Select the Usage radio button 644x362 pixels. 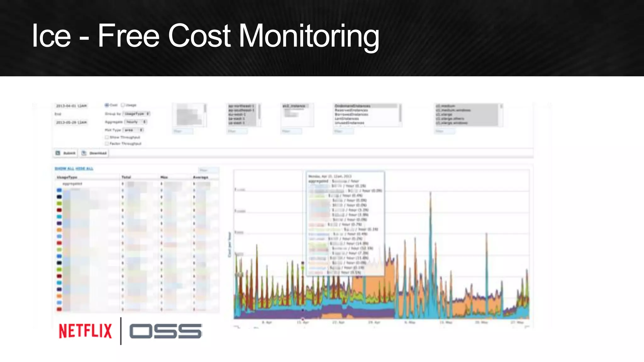coord(123,105)
